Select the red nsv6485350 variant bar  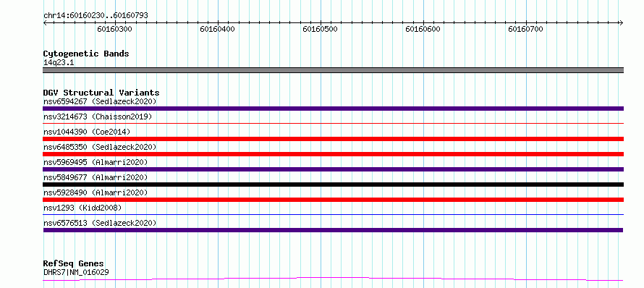[x=333, y=154]
